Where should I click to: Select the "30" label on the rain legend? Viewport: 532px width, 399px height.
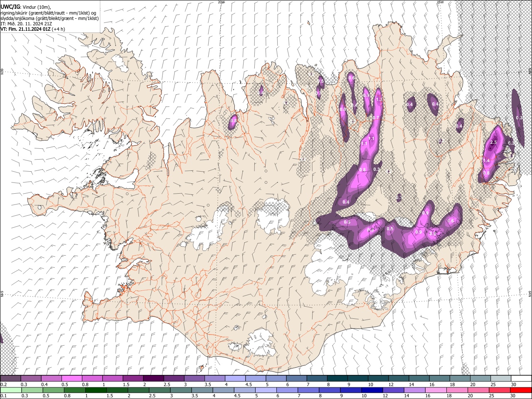(513, 396)
